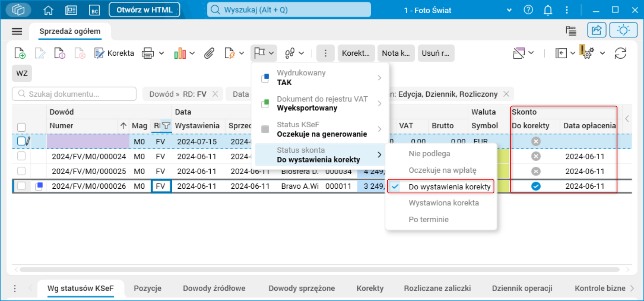The width and height of the screenshot is (644, 301).
Task: Expand the printer dropdown arrow
Action: click(x=161, y=53)
